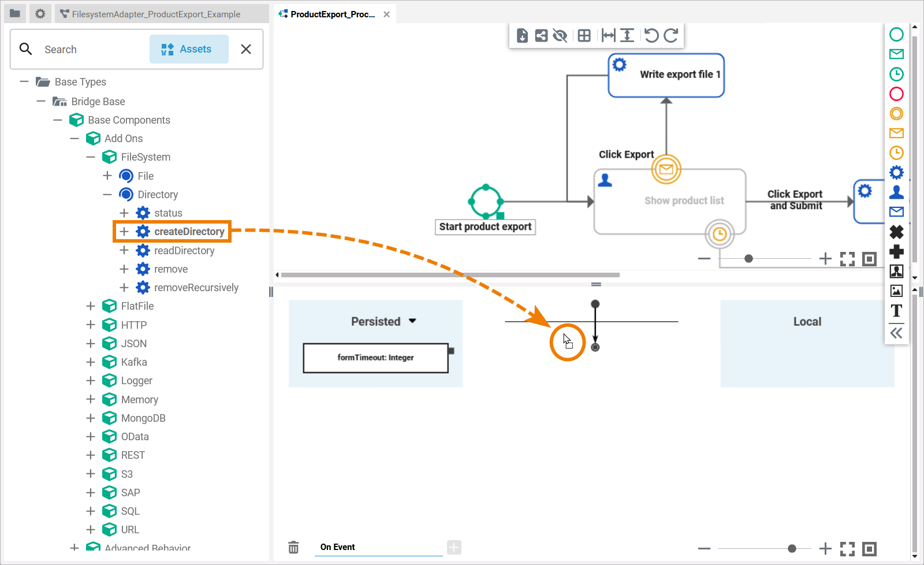Select the blue user task icon in palette
This screenshot has height=565, width=924.
pos(896,192)
